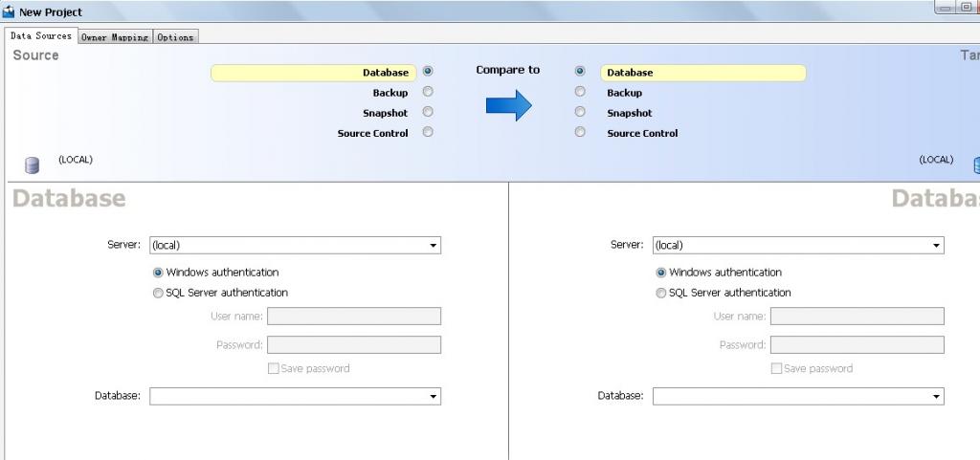Viewport: 980px width, 460px height.
Task: Select the Target Source Control radio button
Action: [580, 132]
